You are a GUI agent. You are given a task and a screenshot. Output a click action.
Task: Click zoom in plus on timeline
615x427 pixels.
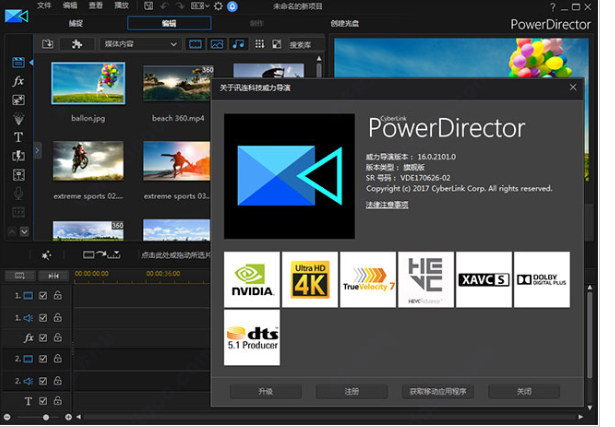tap(68, 417)
